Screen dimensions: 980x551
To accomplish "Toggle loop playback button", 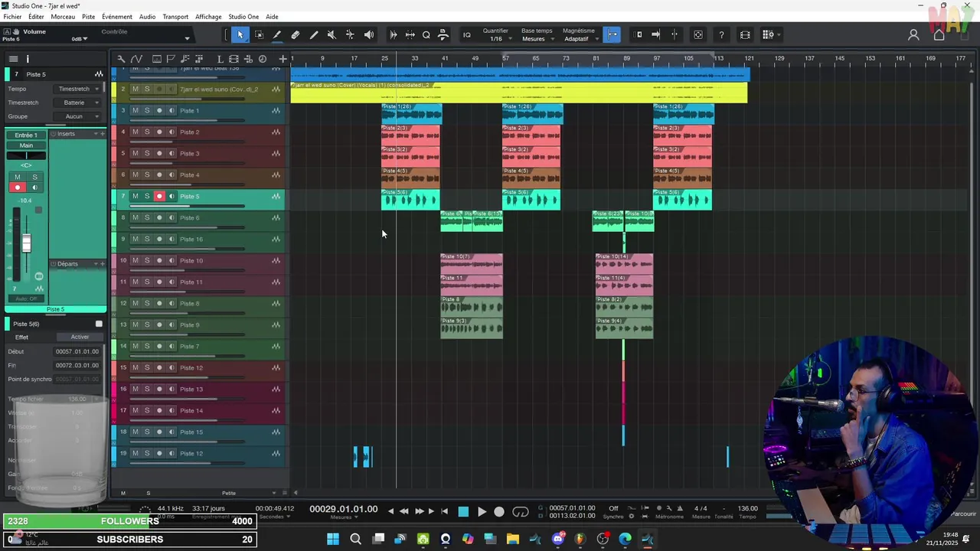I will tap(521, 512).
